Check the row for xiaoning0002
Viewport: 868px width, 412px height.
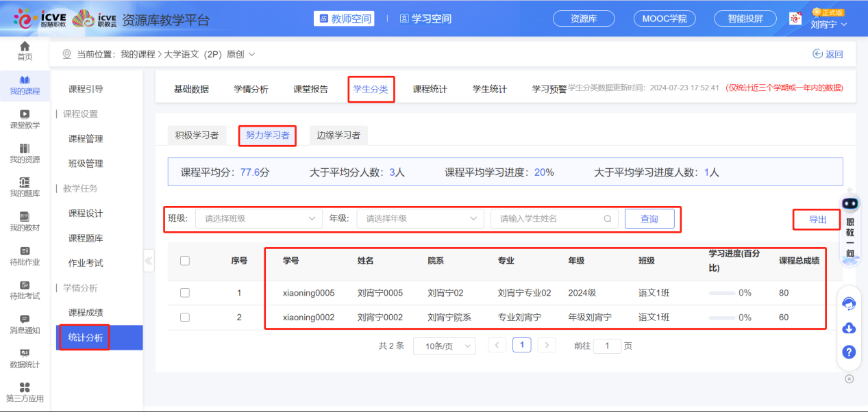point(184,318)
